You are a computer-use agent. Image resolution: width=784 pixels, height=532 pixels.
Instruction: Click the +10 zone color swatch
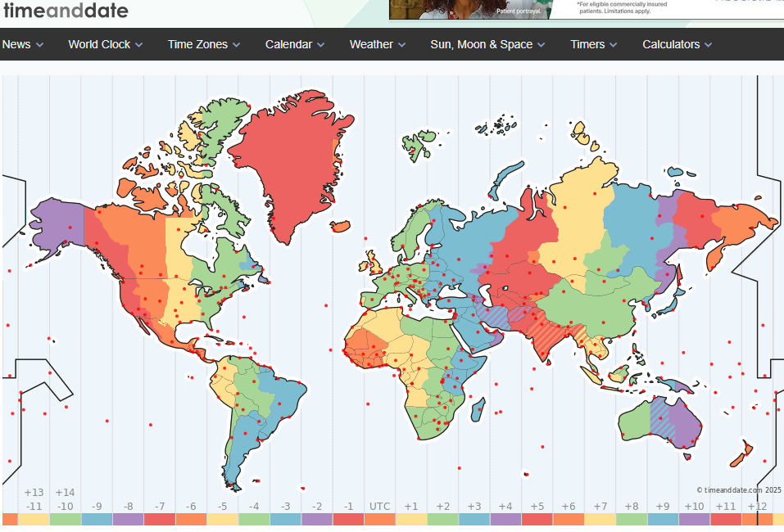695,519
